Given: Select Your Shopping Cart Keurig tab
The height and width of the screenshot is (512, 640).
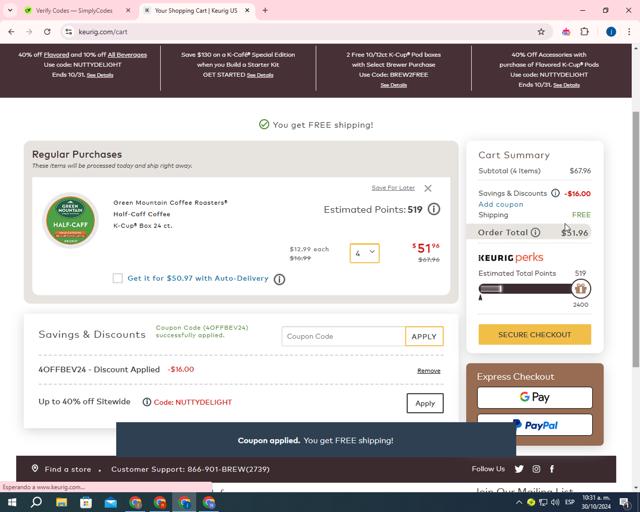Looking at the screenshot, I should click(x=197, y=11).
